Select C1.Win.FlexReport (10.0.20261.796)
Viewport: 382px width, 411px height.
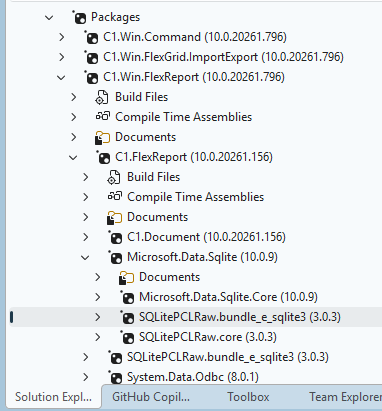pos(194,77)
